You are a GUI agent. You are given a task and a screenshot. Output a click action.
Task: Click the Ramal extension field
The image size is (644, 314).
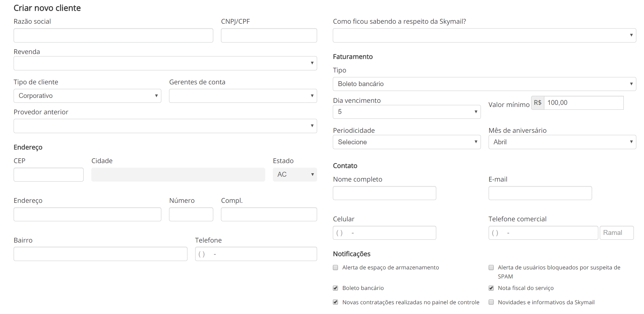(x=616, y=233)
